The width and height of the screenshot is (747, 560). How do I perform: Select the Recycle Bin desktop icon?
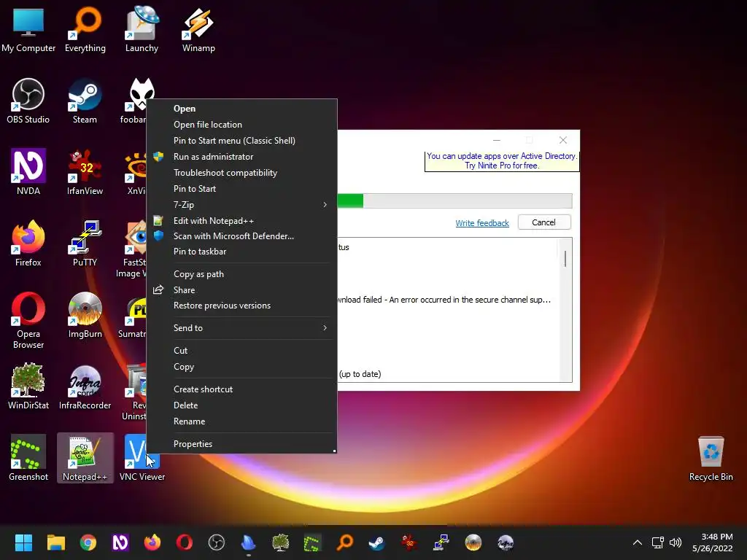(x=711, y=459)
